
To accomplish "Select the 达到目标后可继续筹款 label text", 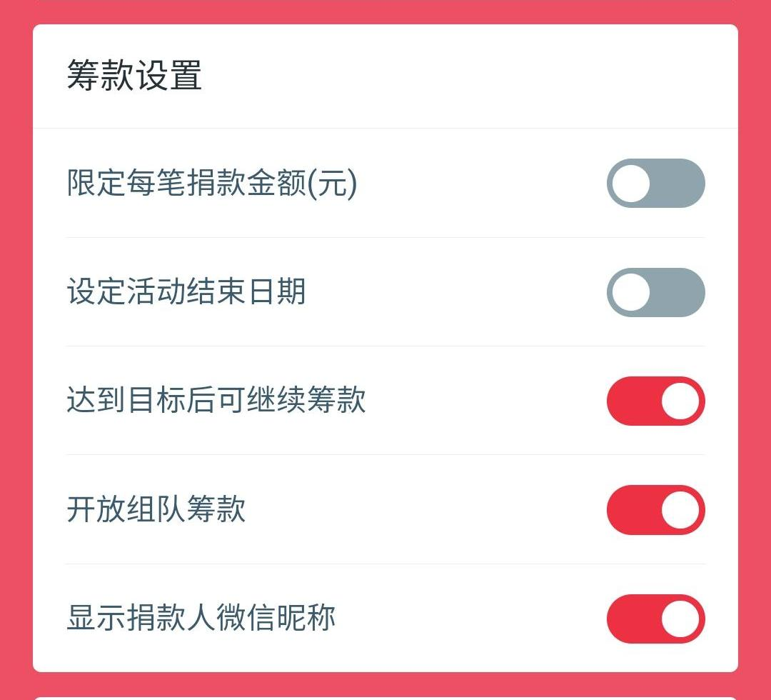I will click(x=216, y=401).
